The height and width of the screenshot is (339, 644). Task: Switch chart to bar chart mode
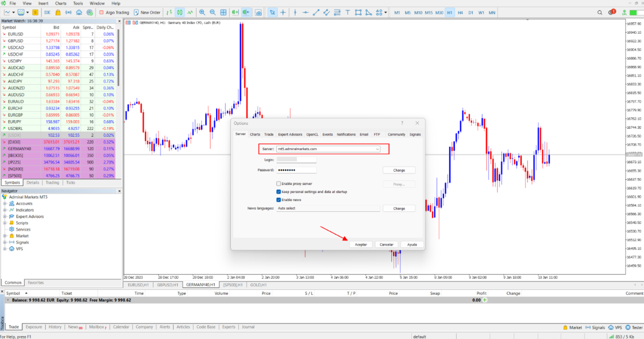point(169,13)
